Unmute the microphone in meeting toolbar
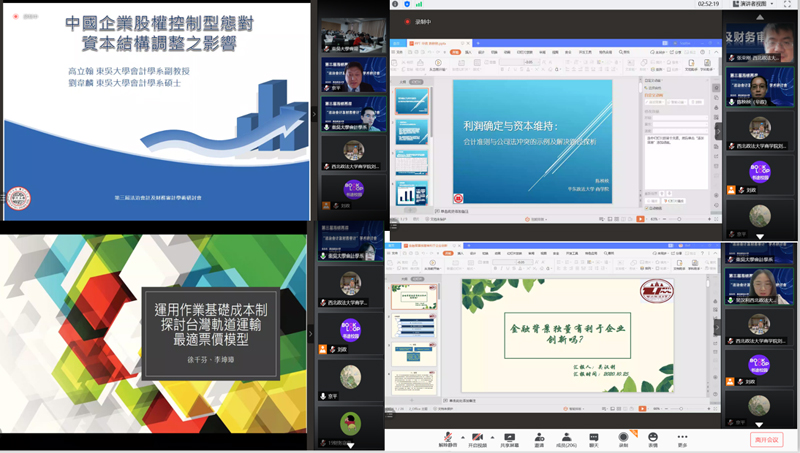Viewport: 800px width, 453px height. point(446,437)
